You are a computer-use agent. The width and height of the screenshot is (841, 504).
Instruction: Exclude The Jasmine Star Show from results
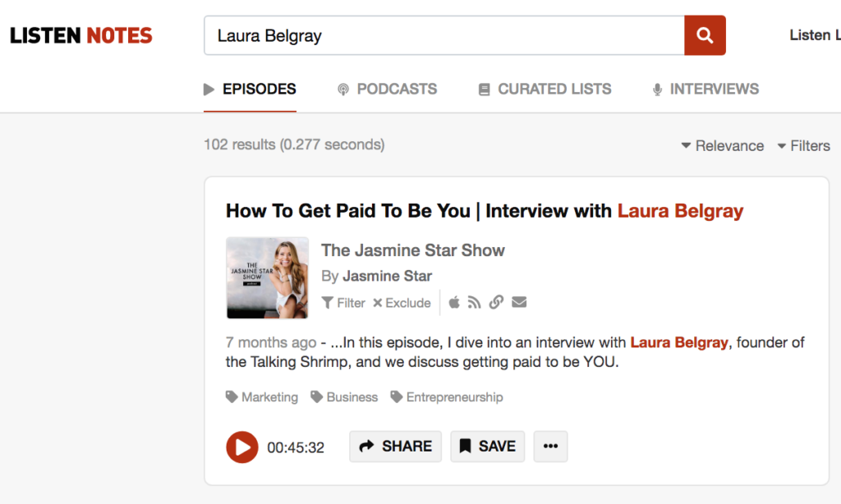(x=402, y=303)
